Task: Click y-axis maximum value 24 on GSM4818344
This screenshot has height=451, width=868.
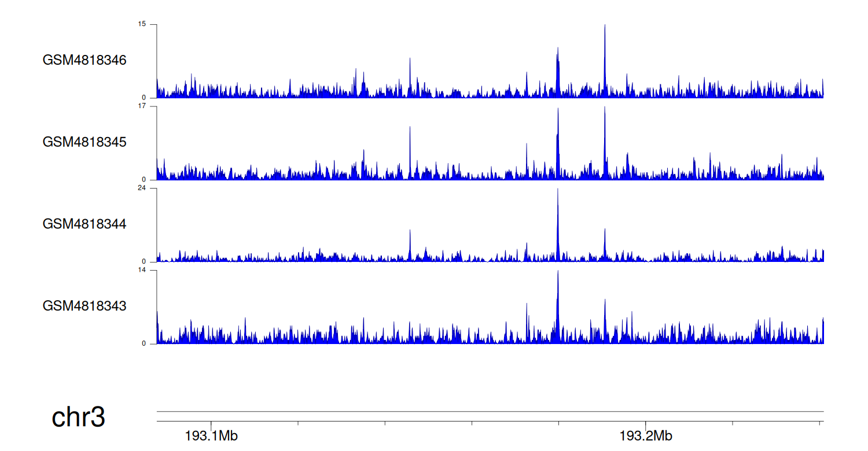Action: pyautogui.click(x=142, y=188)
